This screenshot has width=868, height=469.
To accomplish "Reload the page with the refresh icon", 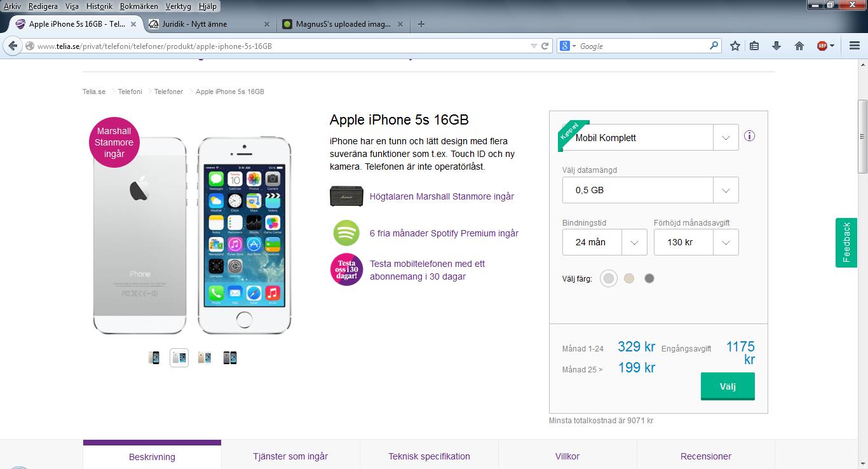I will [545, 46].
